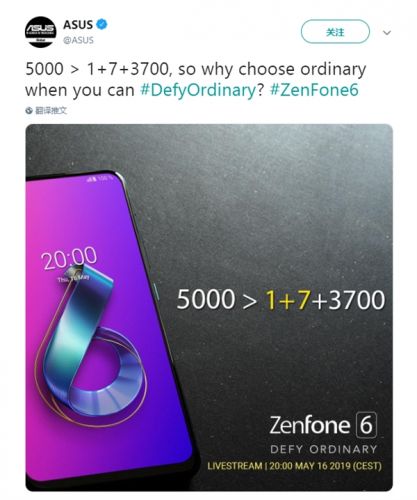417x500 pixels.
Task: Follow ASUS with the 关注 button
Action: click(335, 32)
